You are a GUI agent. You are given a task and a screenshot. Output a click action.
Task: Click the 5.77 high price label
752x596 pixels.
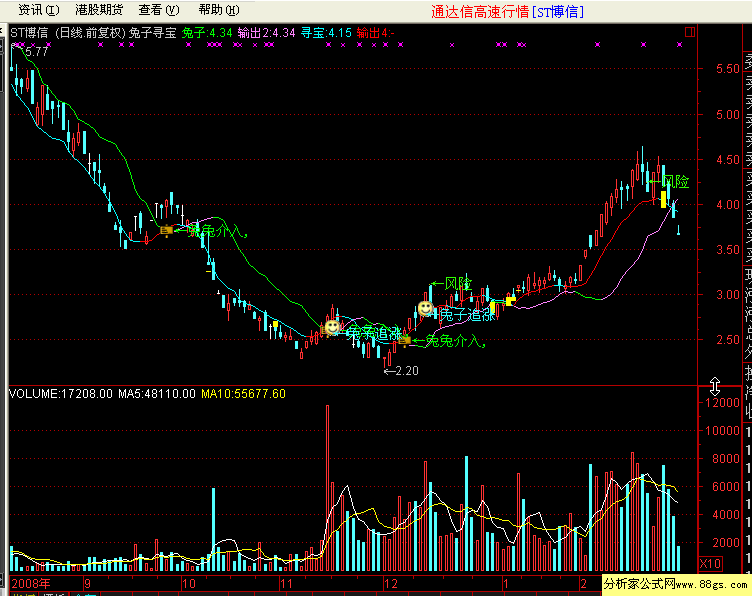pyautogui.click(x=36, y=51)
